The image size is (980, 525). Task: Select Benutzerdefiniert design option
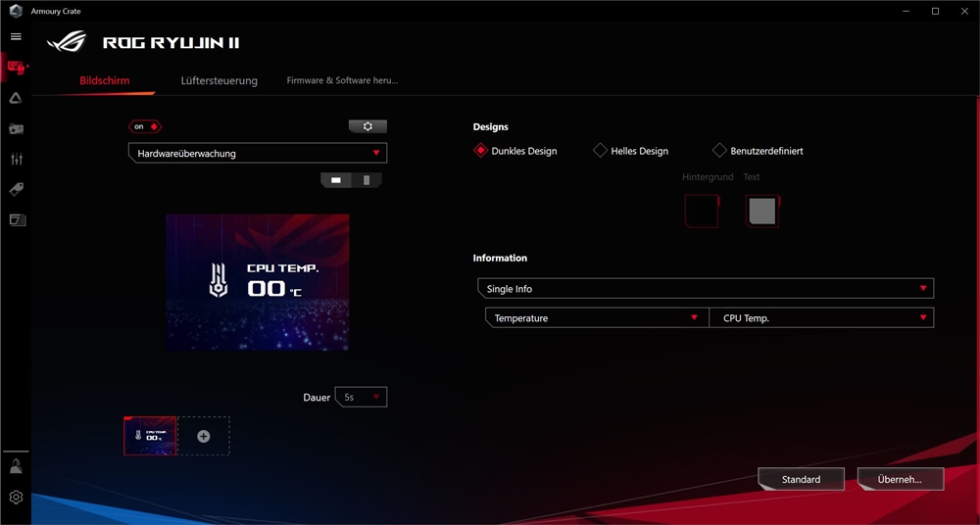pos(758,151)
